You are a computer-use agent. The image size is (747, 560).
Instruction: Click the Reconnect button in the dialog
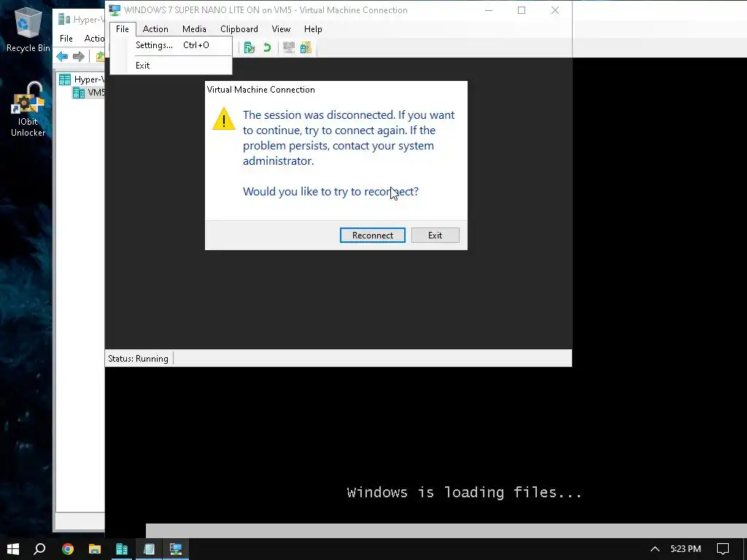(x=373, y=236)
